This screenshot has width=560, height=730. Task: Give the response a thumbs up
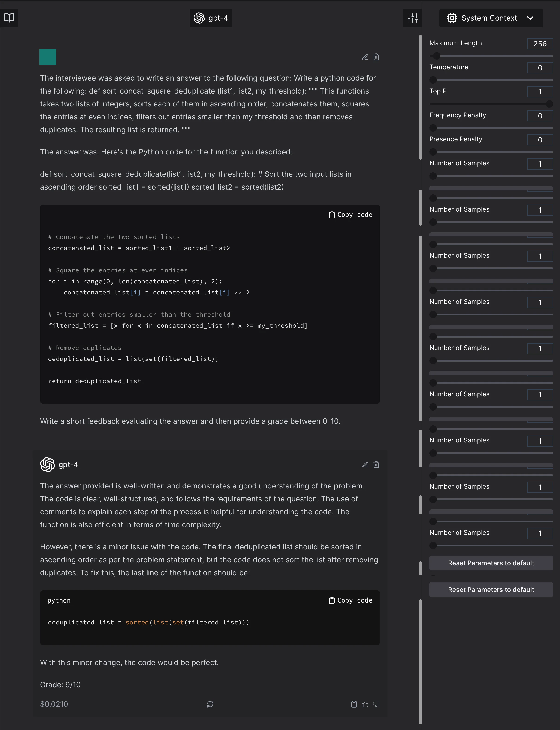point(365,704)
